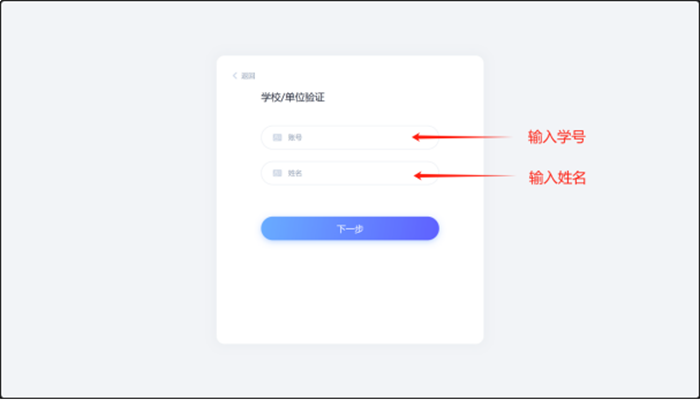Viewport: 700px width, 400px height.
Task: Click the red 输入姓名 annotation label
Action: [557, 178]
